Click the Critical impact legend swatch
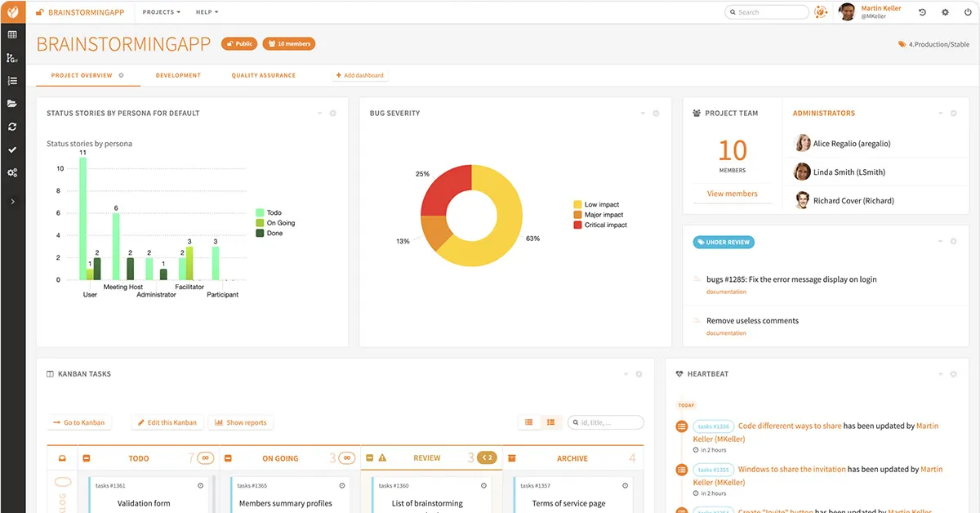The width and height of the screenshot is (980, 513). [x=577, y=225]
